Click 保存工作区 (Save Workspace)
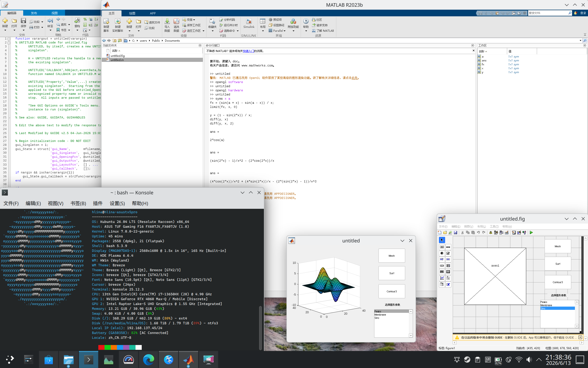Screen dimensions: 588x368 click(192, 25)
